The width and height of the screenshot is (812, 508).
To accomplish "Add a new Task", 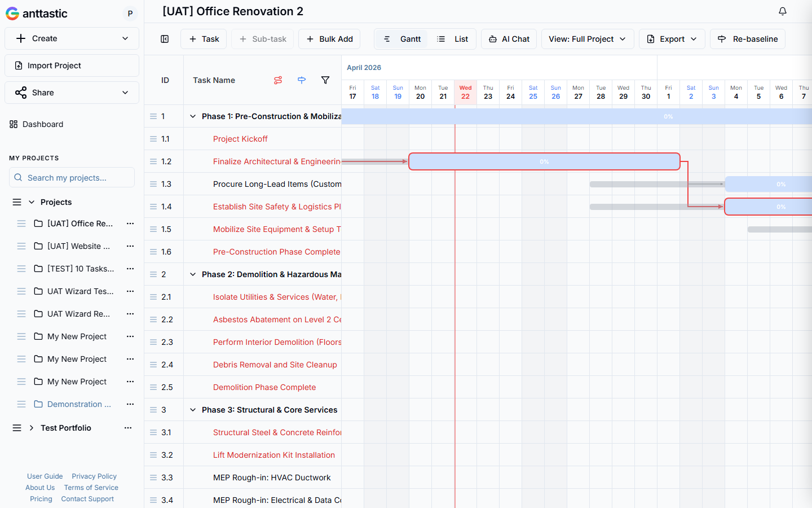I will (x=204, y=39).
